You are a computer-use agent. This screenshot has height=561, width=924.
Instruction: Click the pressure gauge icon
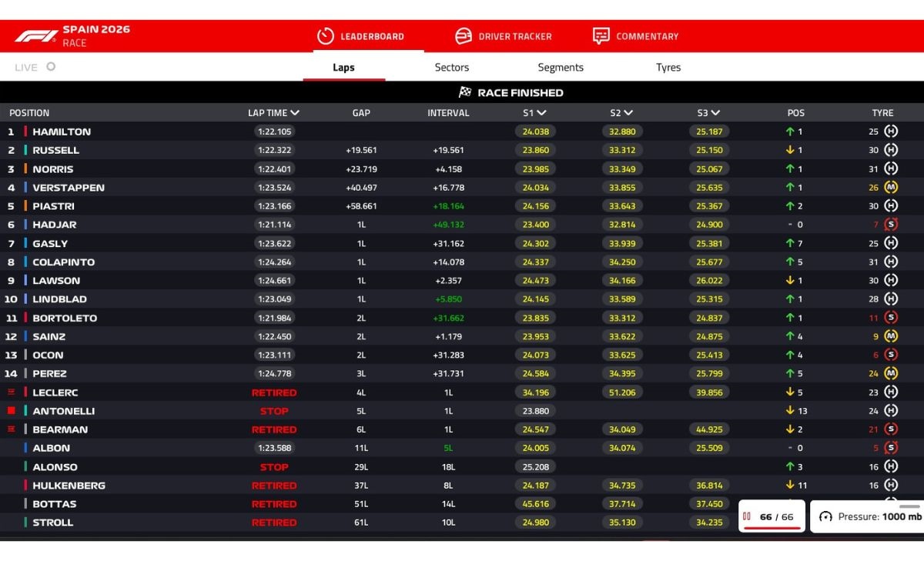point(825,517)
